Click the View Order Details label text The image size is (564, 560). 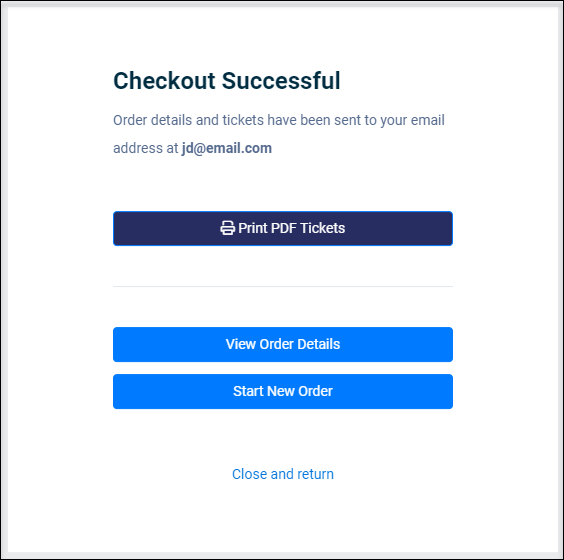point(283,344)
